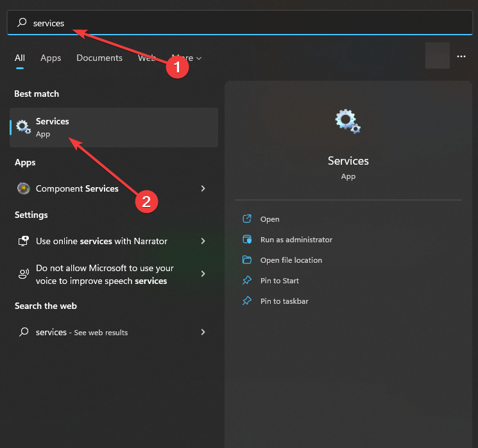Viewport: 478px width, 448px height.
Task: Expand the services web results chevron
Action: tap(203, 332)
